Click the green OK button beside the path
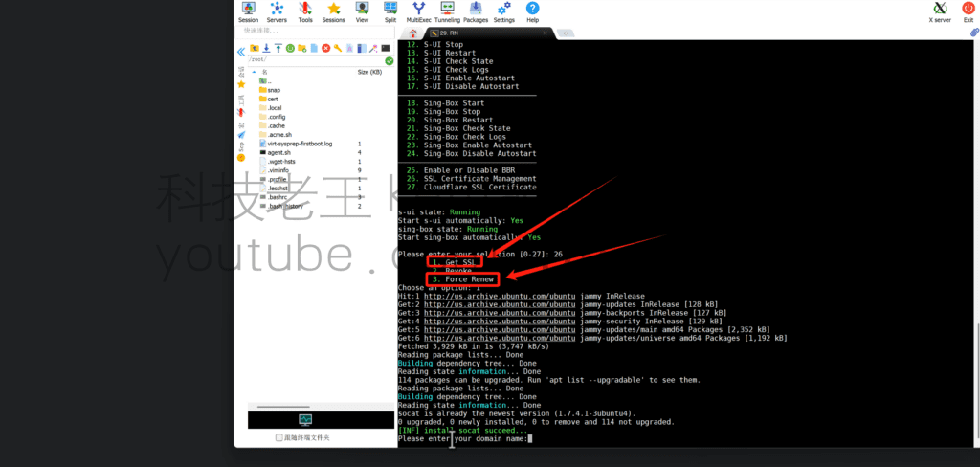Screen dimensions: 980x467 pyautogui.click(x=389, y=60)
